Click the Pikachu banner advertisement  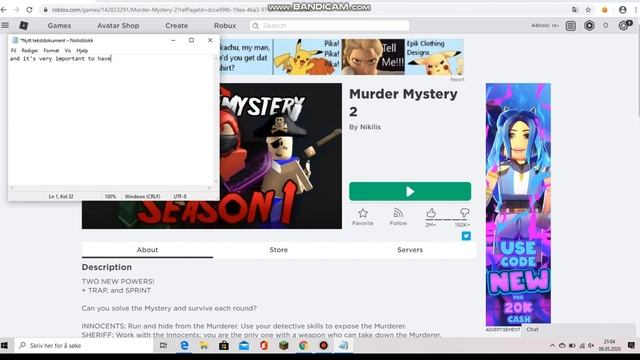click(342, 57)
